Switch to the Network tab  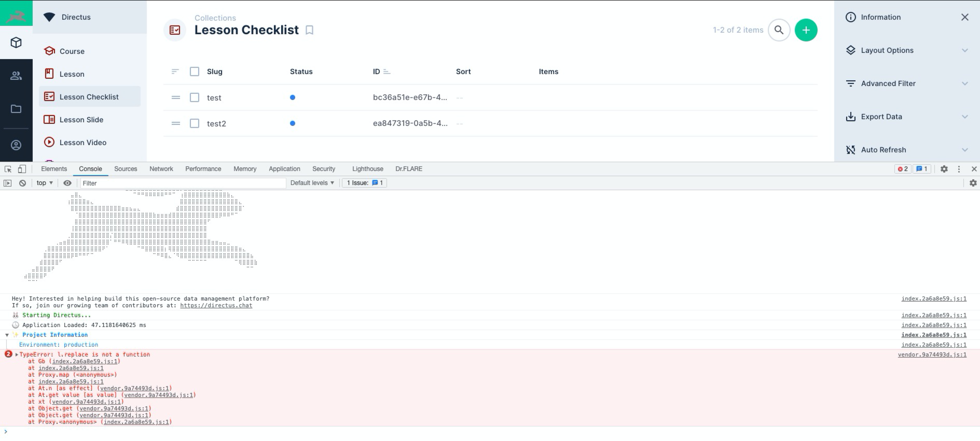[x=161, y=169]
